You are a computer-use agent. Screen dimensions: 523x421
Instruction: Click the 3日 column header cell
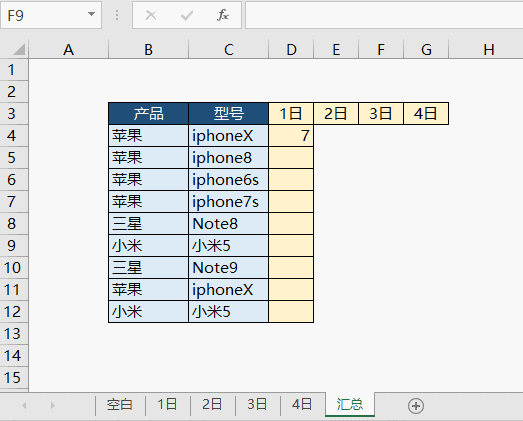coord(381,114)
